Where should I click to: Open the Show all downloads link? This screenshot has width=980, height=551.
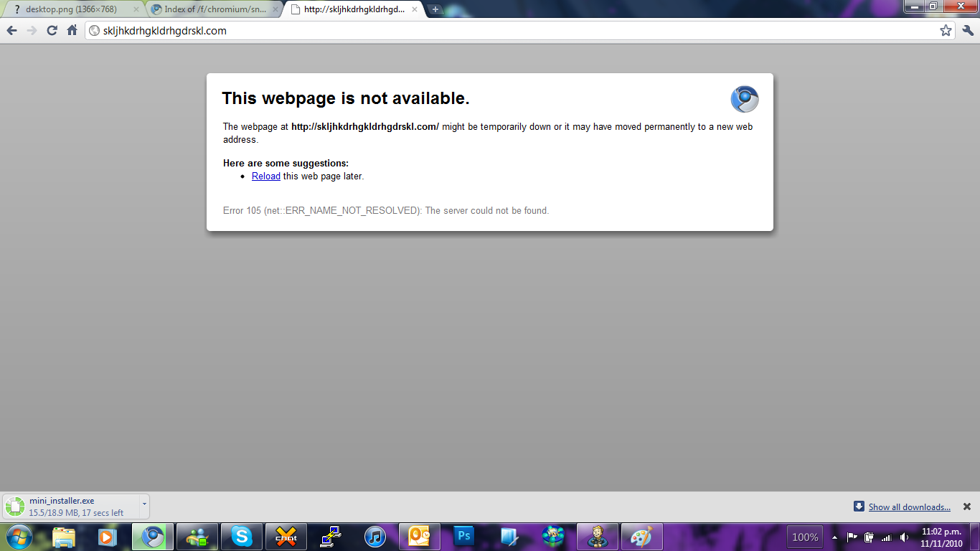[x=909, y=507]
